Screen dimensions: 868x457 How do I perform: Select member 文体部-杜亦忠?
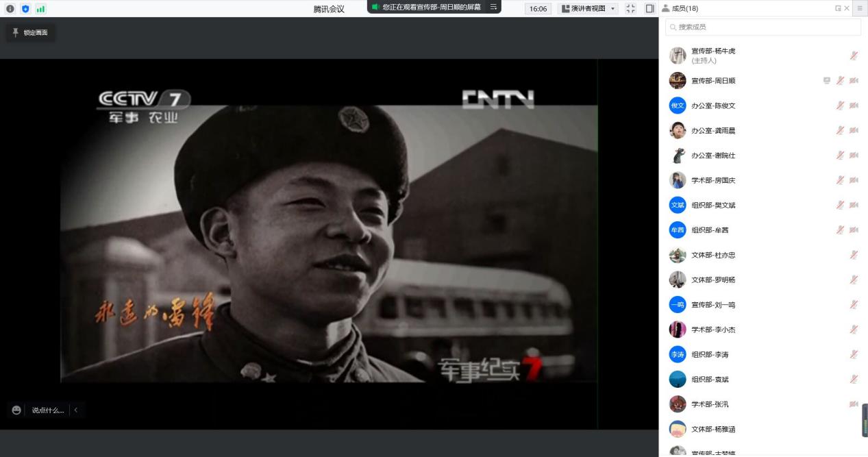(x=763, y=255)
